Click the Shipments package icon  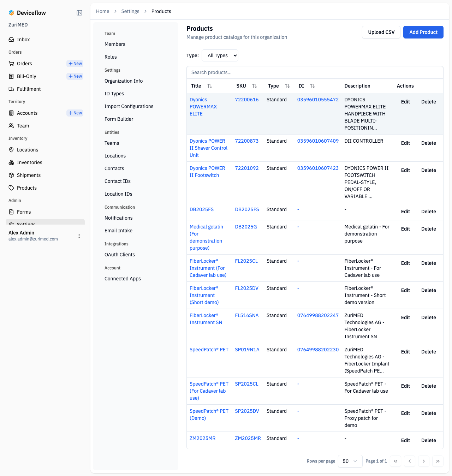[11, 175]
